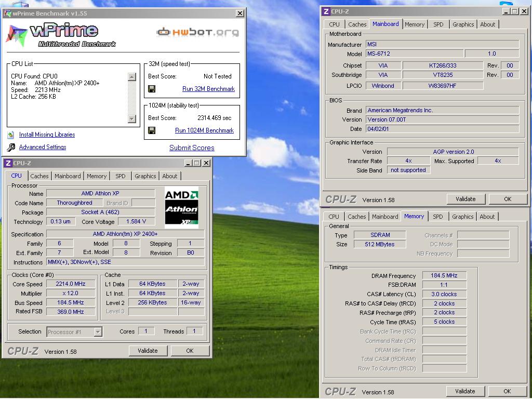532x399 pixels.
Task: Click the Code Name field Thoroughbred
Action: point(75,203)
